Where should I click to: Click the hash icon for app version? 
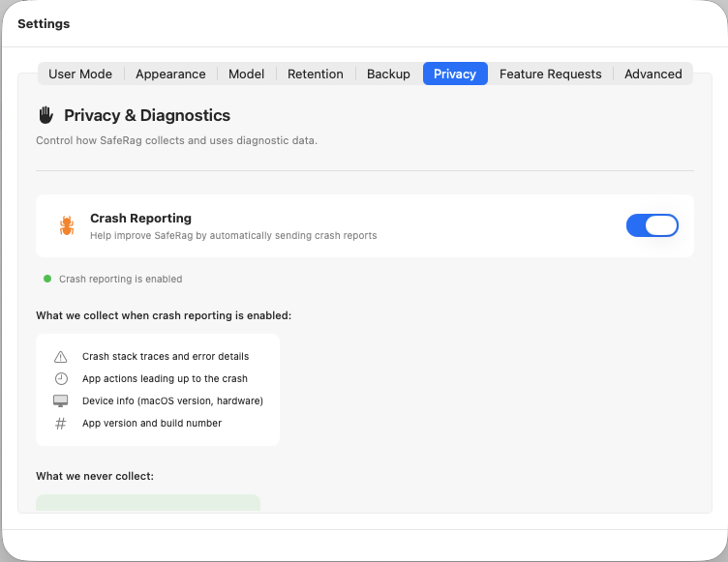[x=61, y=424]
